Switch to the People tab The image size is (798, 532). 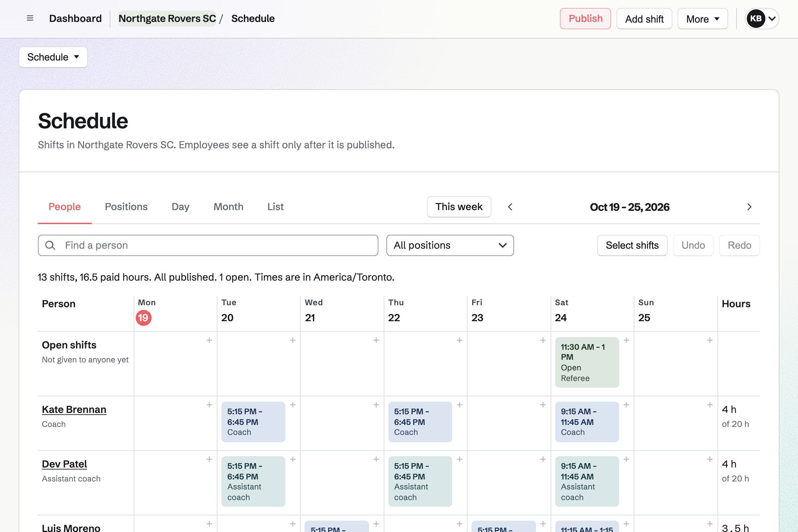coord(65,206)
